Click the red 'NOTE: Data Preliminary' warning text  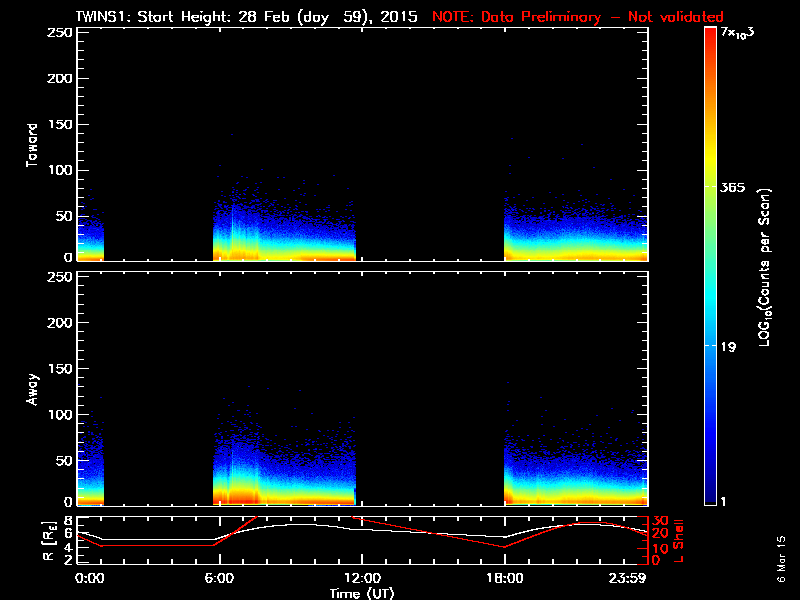(x=577, y=17)
